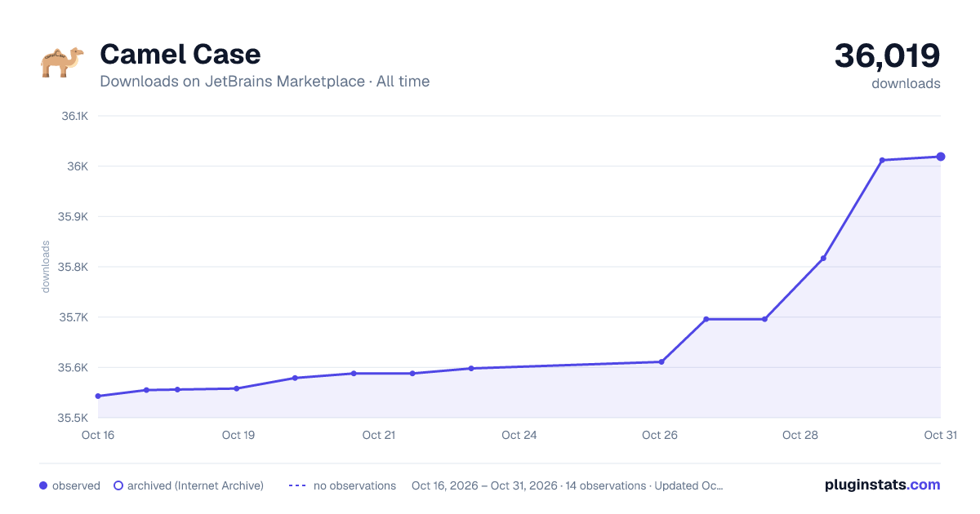Click the 36.1K y-axis label
980x514 pixels.
[x=74, y=116]
